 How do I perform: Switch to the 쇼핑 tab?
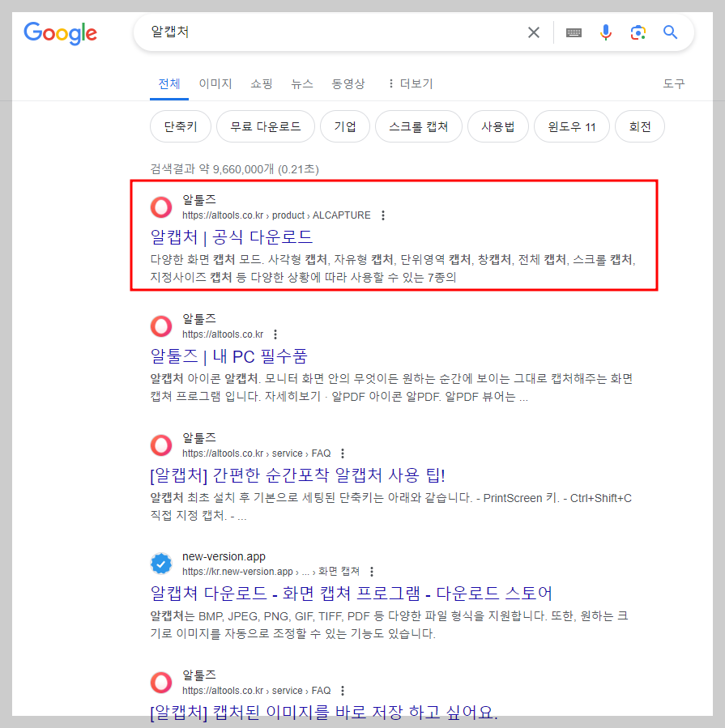point(262,84)
